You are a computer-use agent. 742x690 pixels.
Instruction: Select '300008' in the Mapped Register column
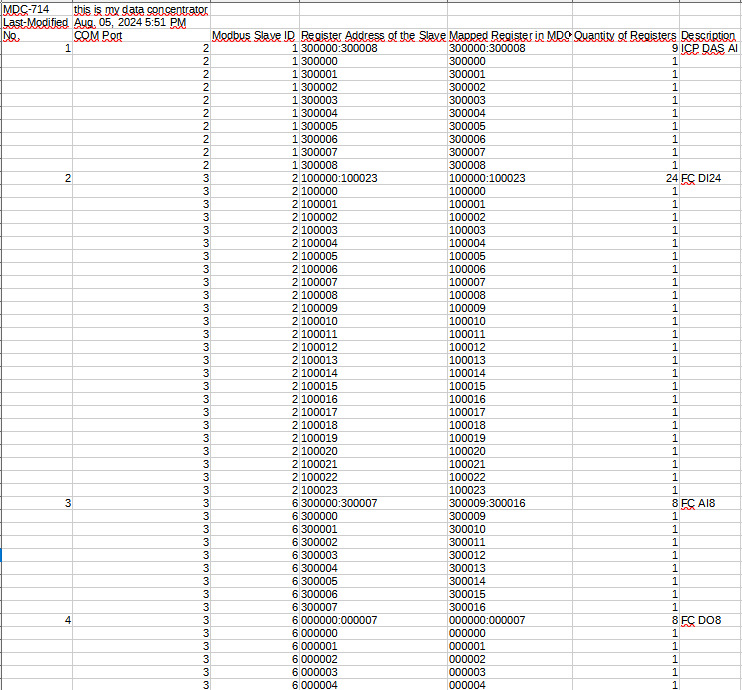point(510,166)
